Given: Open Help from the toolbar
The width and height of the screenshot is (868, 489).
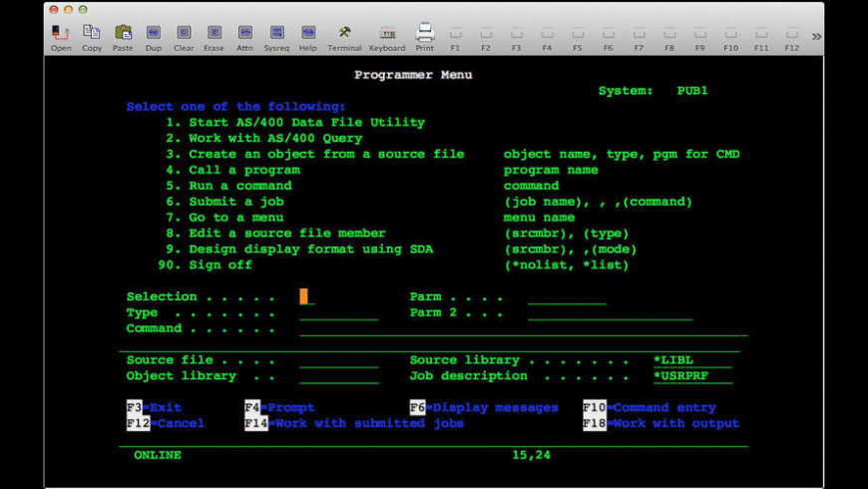Looking at the screenshot, I should pos(307,37).
